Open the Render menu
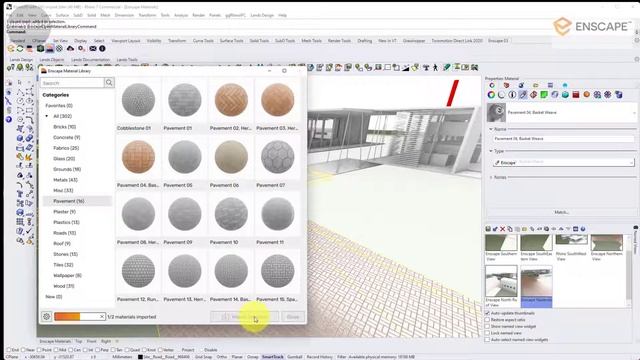640x360 pixels. coord(198,15)
